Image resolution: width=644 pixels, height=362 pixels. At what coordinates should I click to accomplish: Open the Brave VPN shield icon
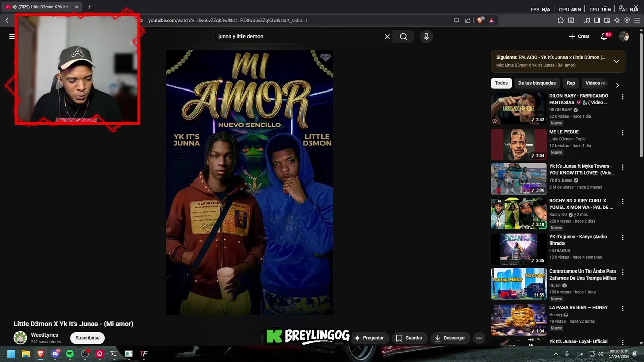click(627, 20)
